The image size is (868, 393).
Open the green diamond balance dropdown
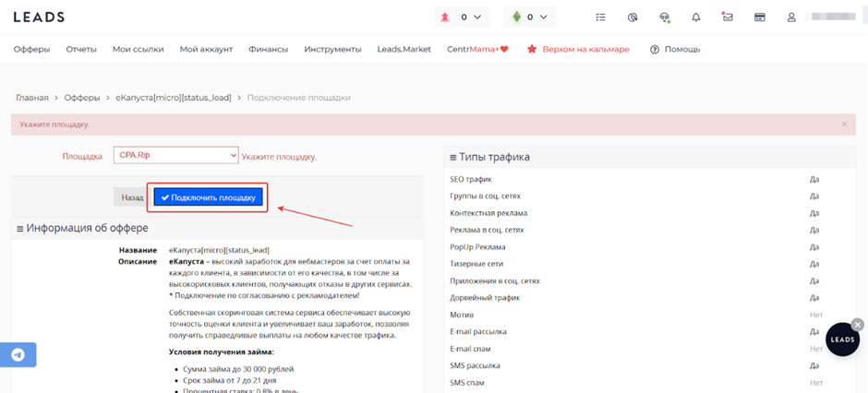click(530, 18)
